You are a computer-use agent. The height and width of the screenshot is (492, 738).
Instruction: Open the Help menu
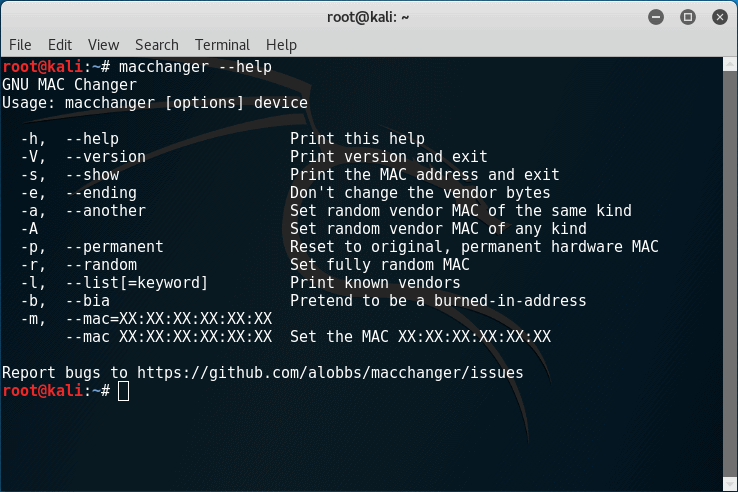click(x=281, y=45)
